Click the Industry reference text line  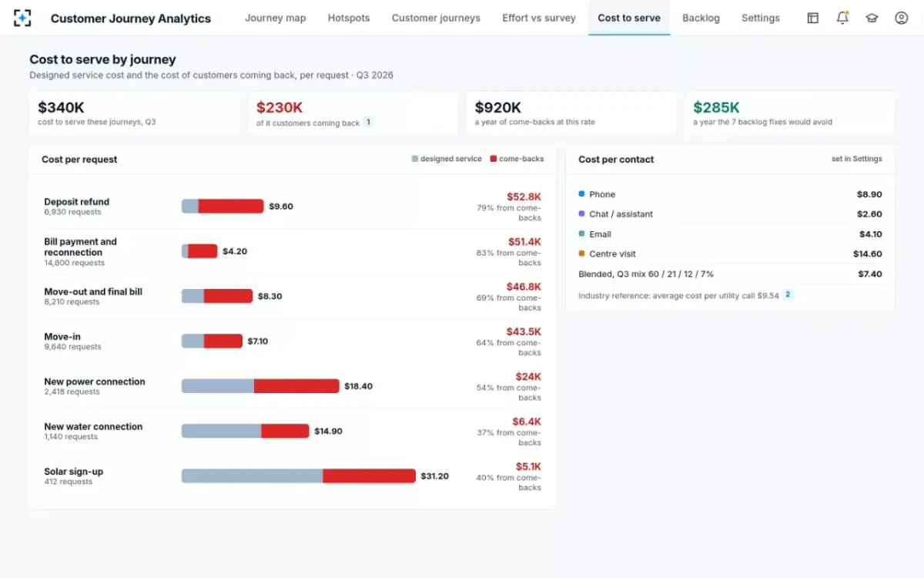pyautogui.click(x=679, y=295)
